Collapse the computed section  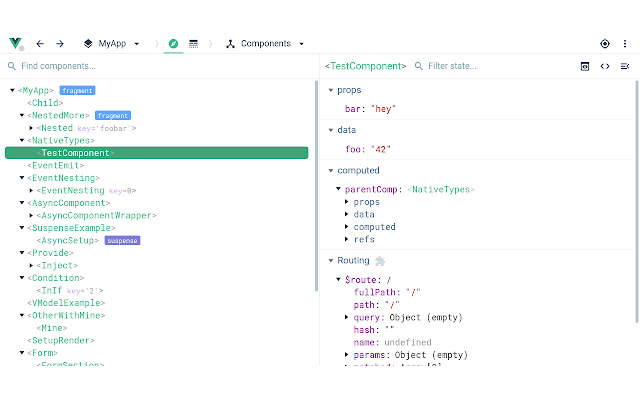pos(332,171)
